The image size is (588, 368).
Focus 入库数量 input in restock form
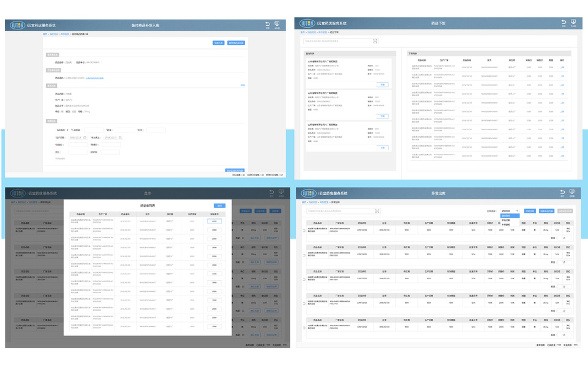click(93, 130)
